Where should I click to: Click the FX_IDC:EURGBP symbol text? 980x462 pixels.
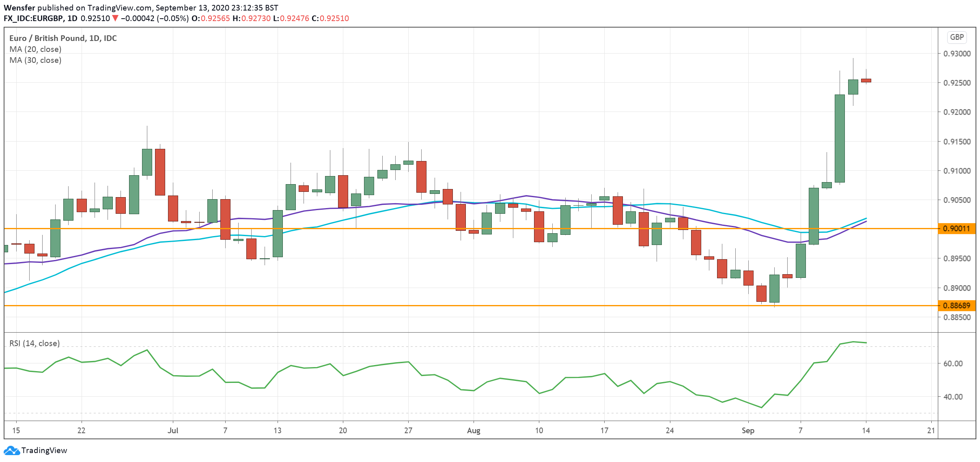(33, 18)
